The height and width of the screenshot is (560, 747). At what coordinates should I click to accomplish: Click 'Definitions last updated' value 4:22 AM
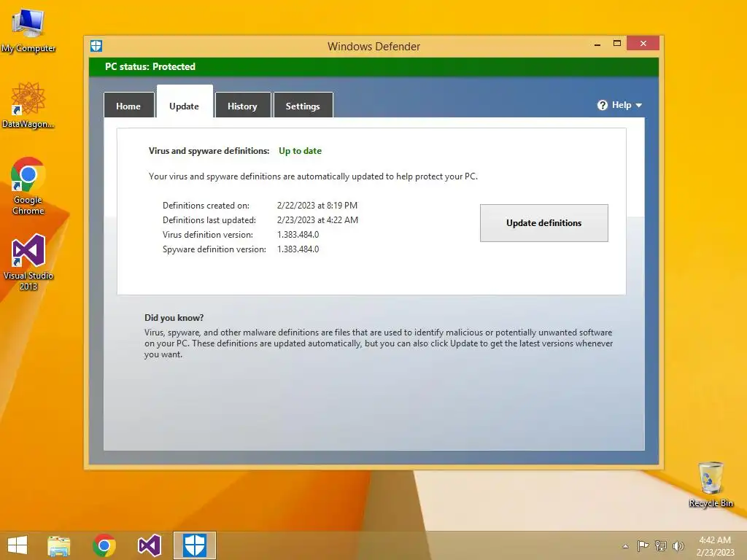pos(317,220)
